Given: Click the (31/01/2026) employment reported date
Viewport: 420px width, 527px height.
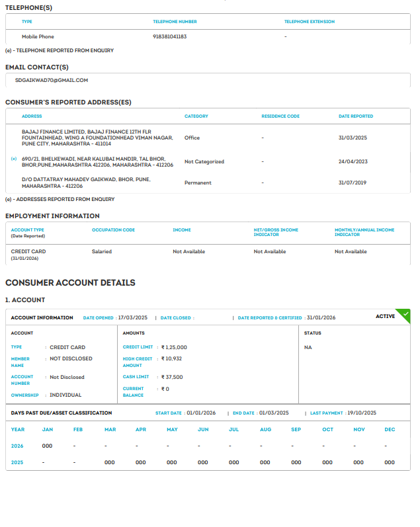Looking at the screenshot, I should click(24, 259).
